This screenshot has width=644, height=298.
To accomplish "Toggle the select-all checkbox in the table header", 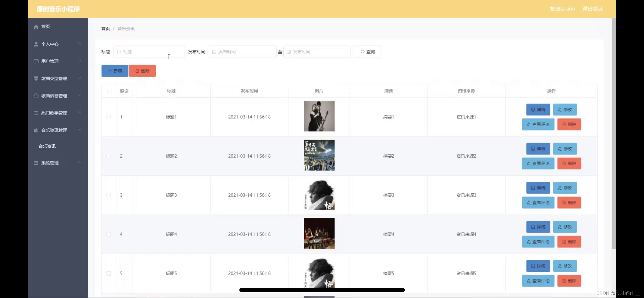I will click(109, 91).
